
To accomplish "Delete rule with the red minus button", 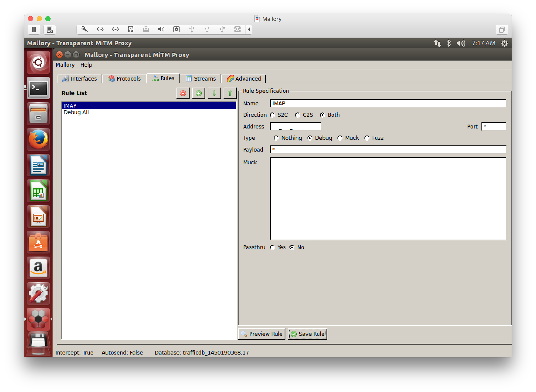I will pos(183,93).
